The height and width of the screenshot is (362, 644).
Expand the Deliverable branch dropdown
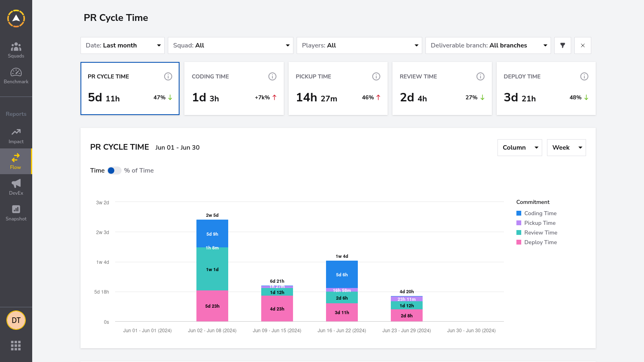coord(488,45)
